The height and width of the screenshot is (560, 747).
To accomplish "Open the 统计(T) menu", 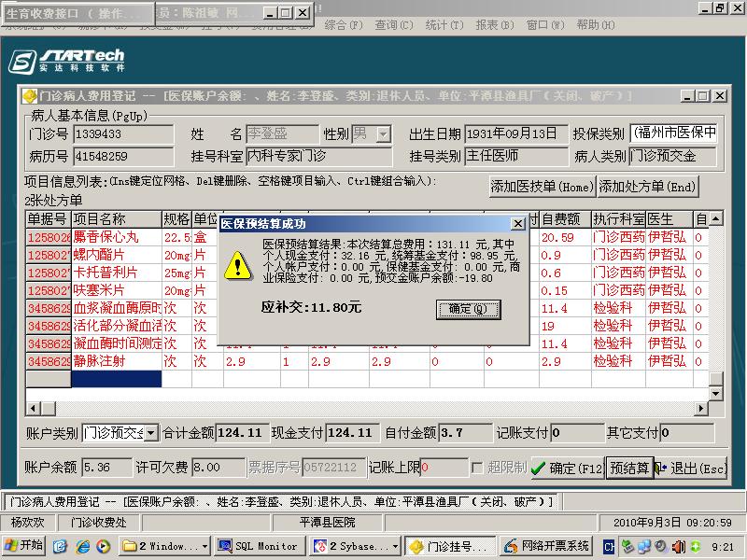I will tap(444, 25).
